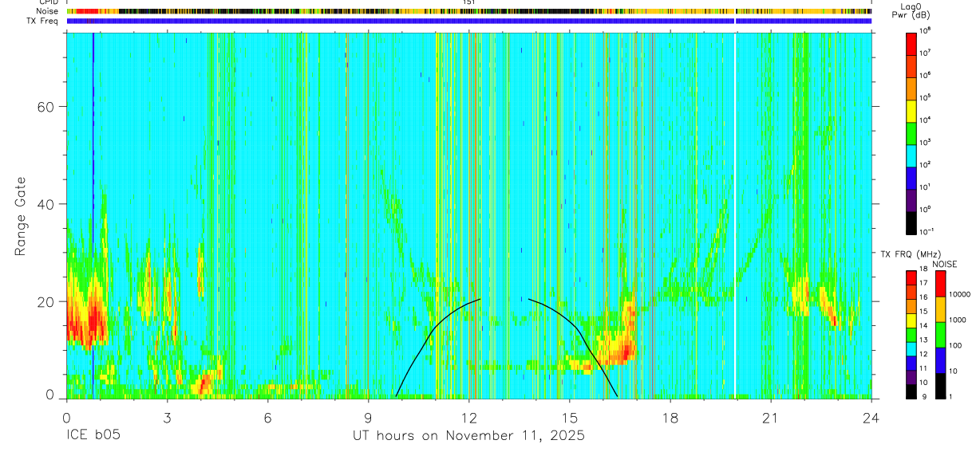This screenshot has width=980, height=452.
Task: Click the 'Range Gate' y-axis label
Action: coord(21,216)
